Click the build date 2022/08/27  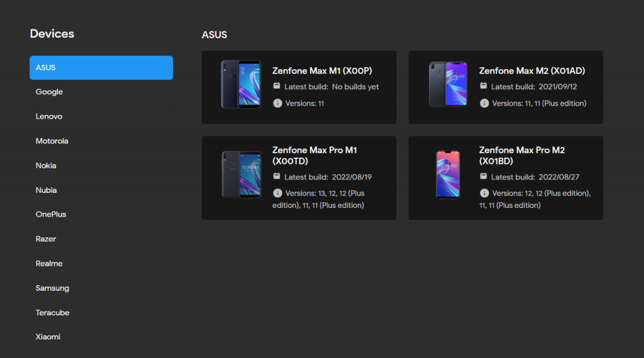click(559, 177)
